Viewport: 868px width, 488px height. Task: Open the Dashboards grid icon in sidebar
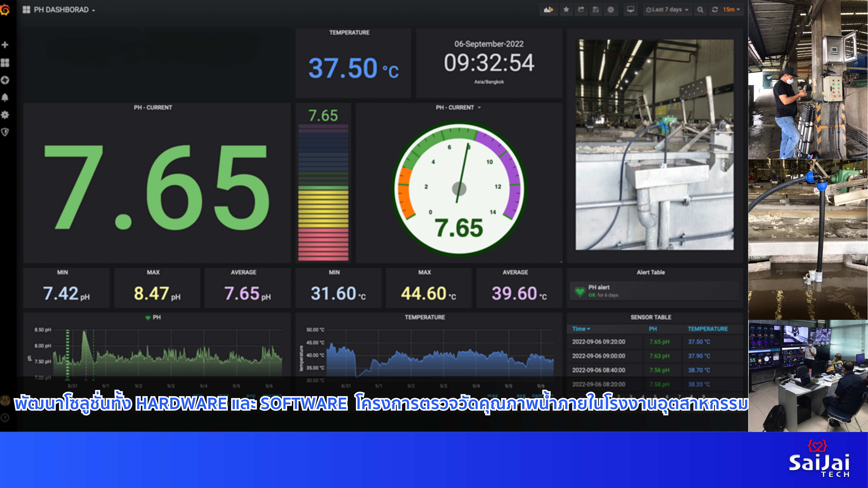click(5, 63)
